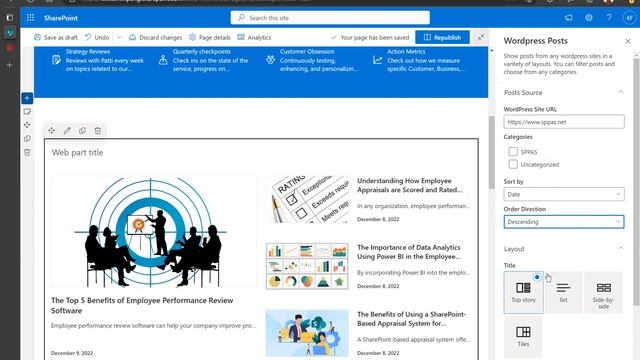Open page Analytics
The image size is (640, 360).
click(x=254, y=38)
